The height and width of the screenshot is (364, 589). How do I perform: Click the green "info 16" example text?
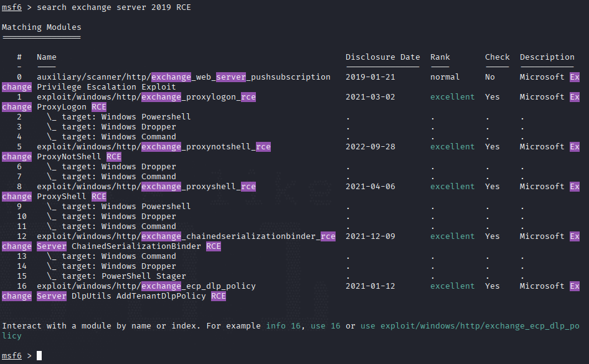[283, 326]
